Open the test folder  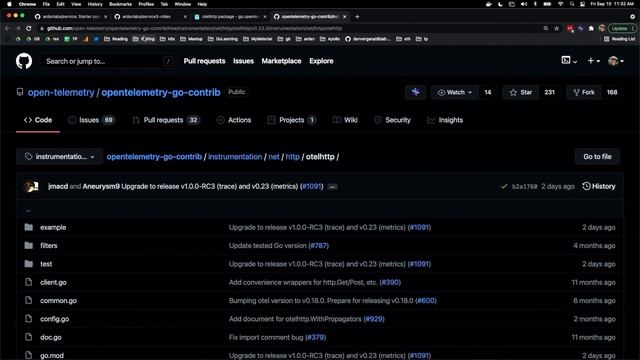click(x=46, y=264)
